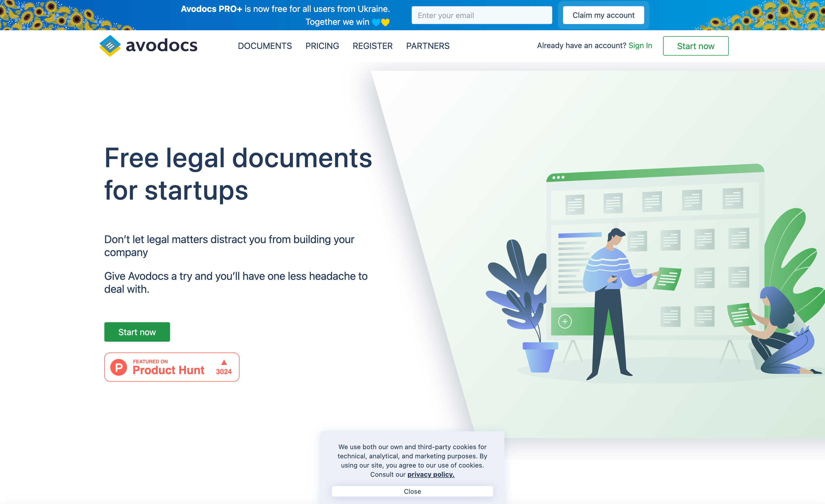825x504 pixels.
Task: Click the 3024 upvote count
Action: [x=224, y=371]
